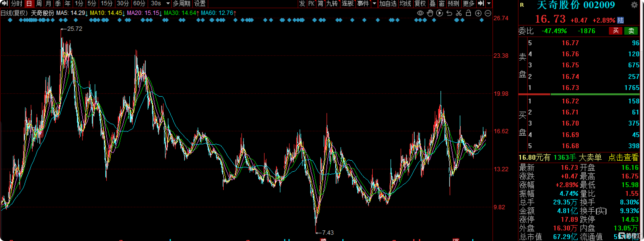The width and height of the screenshot is (644, 241).
Task: Click the red R badge next to the stock name
Action: coord(522,5)
